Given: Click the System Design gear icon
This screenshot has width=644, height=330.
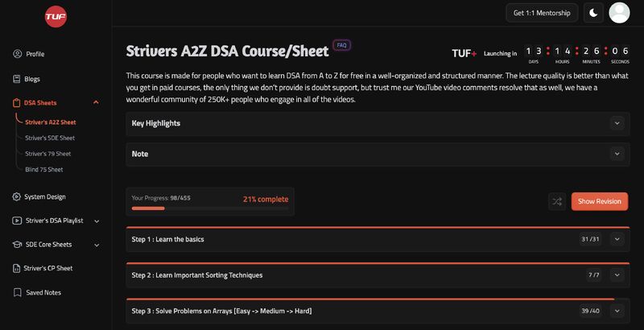Looking at the screenshot, I should [18, 196].
